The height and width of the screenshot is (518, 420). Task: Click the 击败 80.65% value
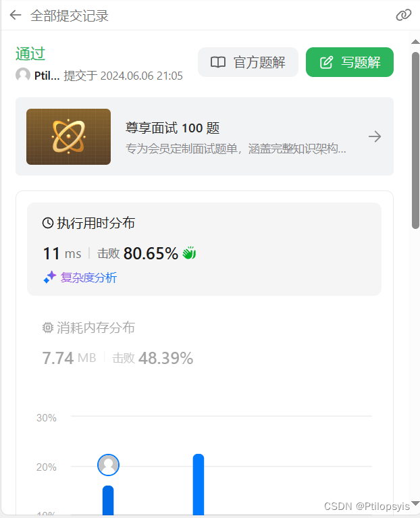[x=137, y=253]
